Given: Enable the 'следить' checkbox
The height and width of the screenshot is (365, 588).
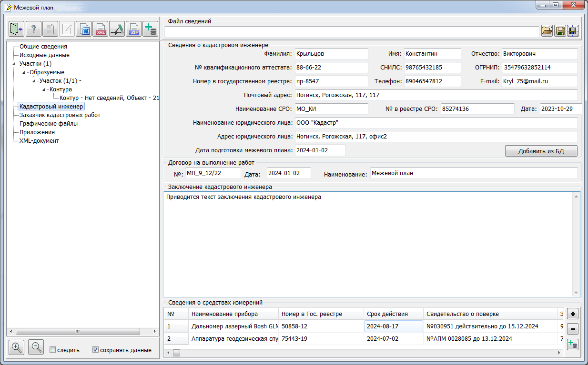Looking at the screenshot, I should point(53,350).
